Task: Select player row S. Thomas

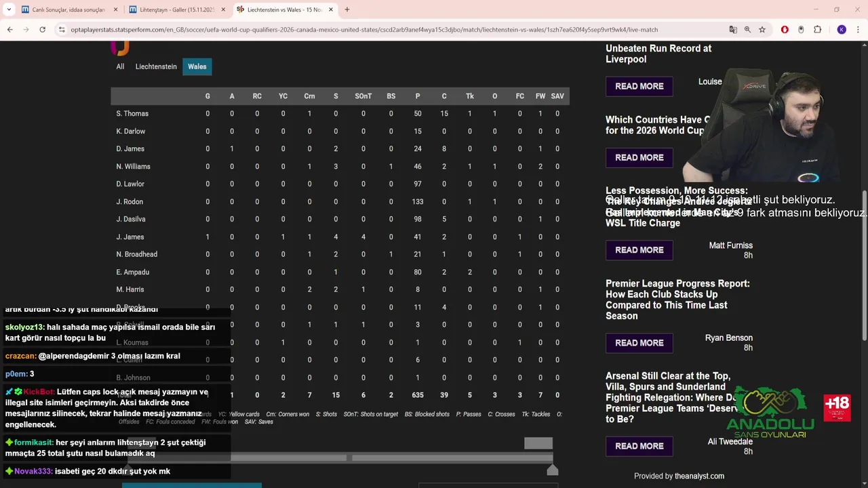Action: 340,114
